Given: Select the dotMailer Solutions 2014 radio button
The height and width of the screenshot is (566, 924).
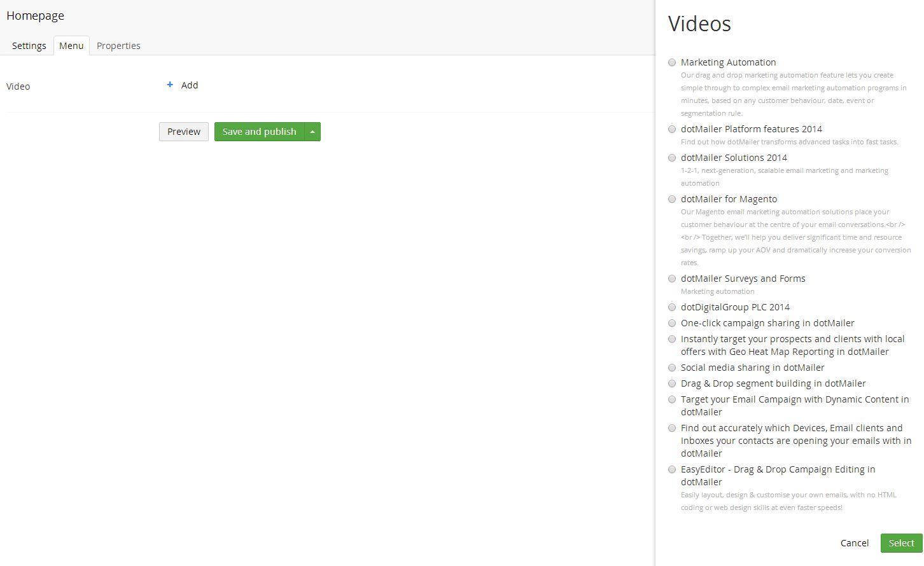Looking at the screenshot, I should coord(672,158).
